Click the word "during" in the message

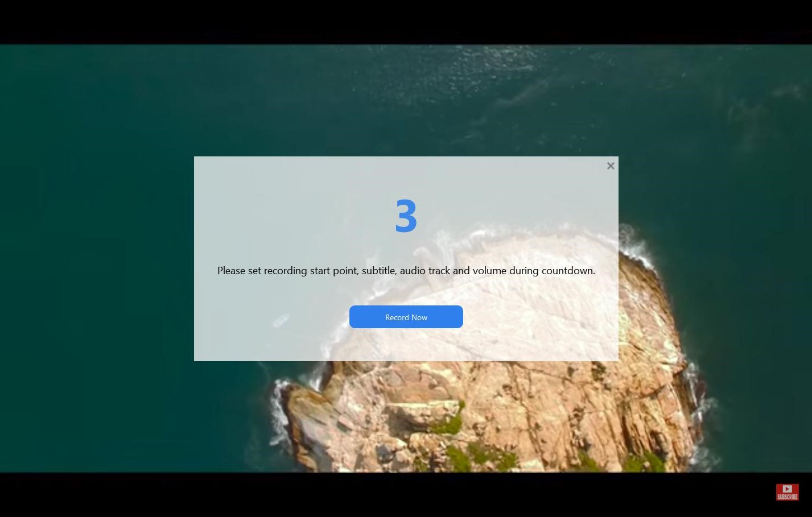pos(524,271)
